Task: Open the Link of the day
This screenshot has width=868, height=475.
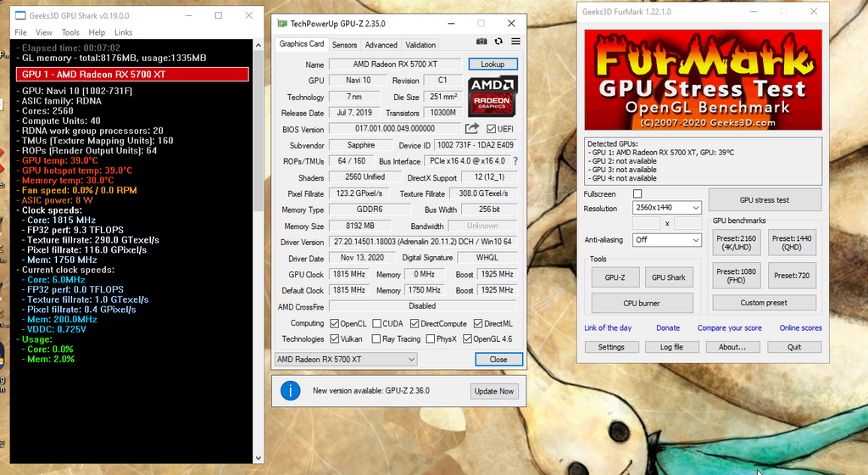Action: [608, 327]
